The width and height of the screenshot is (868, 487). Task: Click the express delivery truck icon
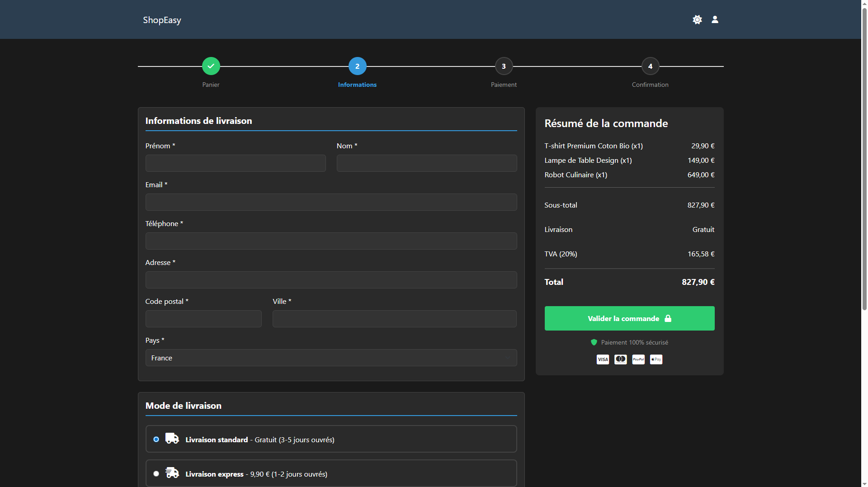tap(172, 473)
